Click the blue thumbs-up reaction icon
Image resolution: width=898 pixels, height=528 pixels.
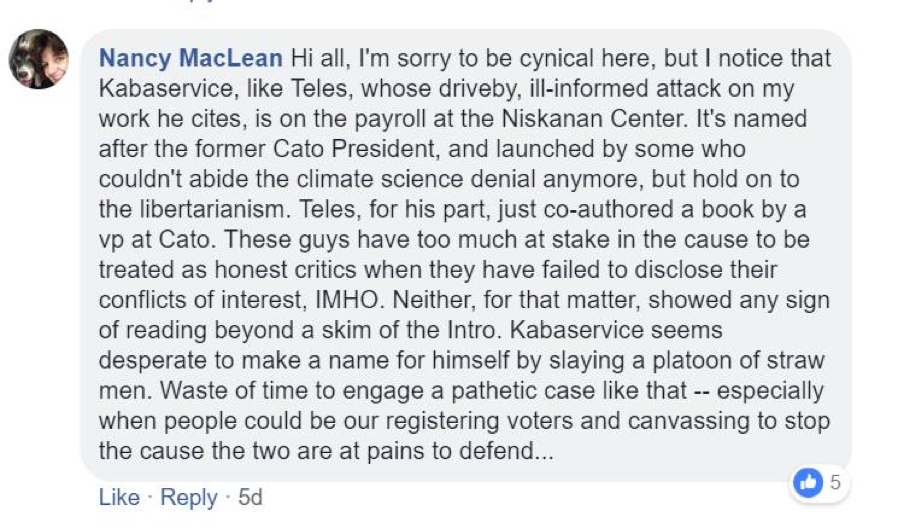[806, 483]
